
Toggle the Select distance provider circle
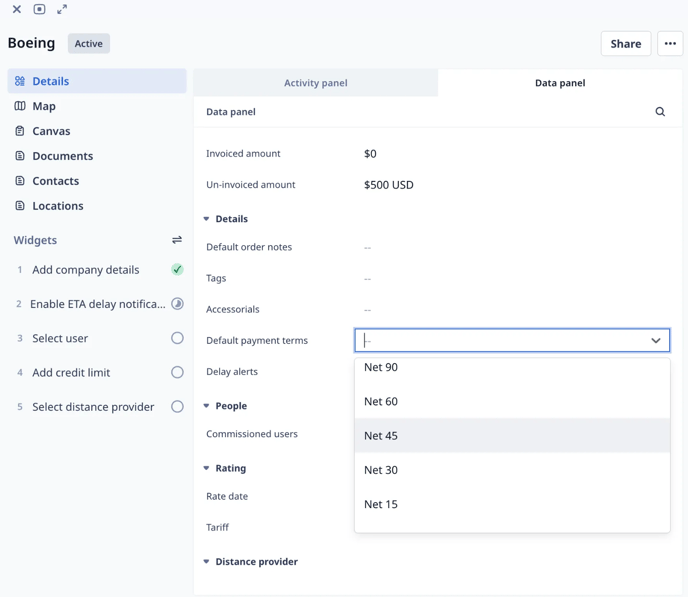(177, 407)
